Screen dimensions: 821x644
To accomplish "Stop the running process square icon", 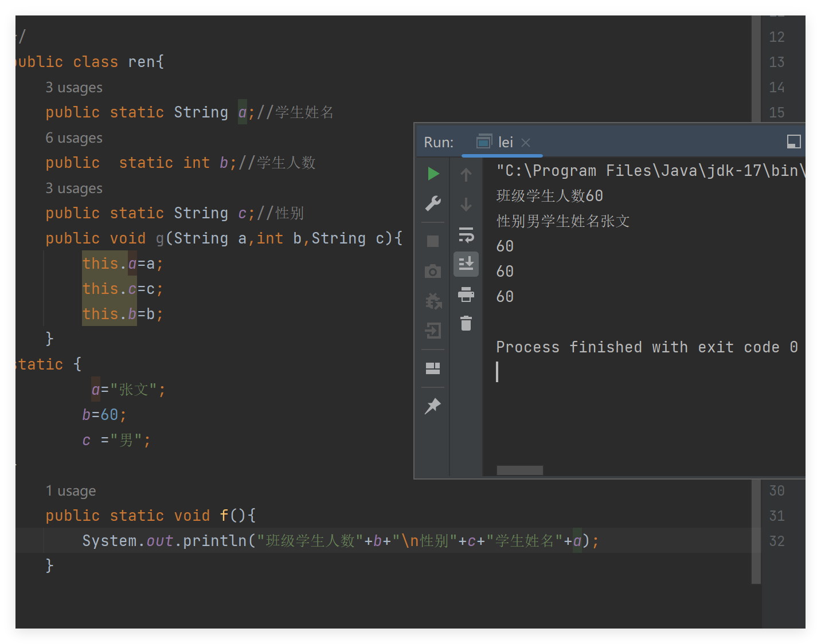I will click(x=433, y=241).
